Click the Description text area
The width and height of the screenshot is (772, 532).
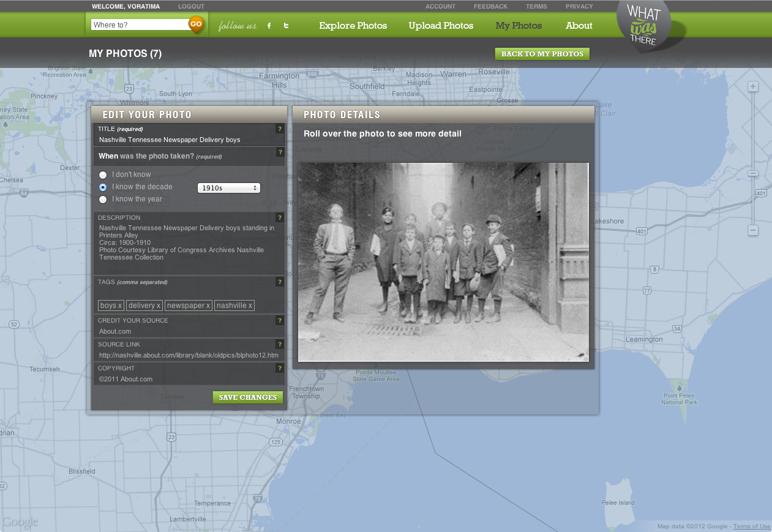[x=189, y=247]
